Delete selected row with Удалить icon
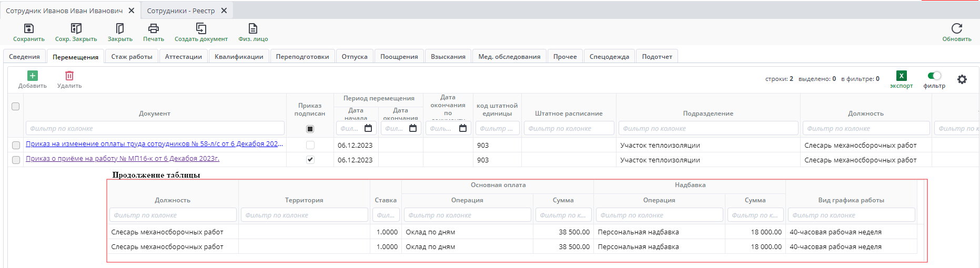Screen dimensions: 980x268 tap(69, 76)
